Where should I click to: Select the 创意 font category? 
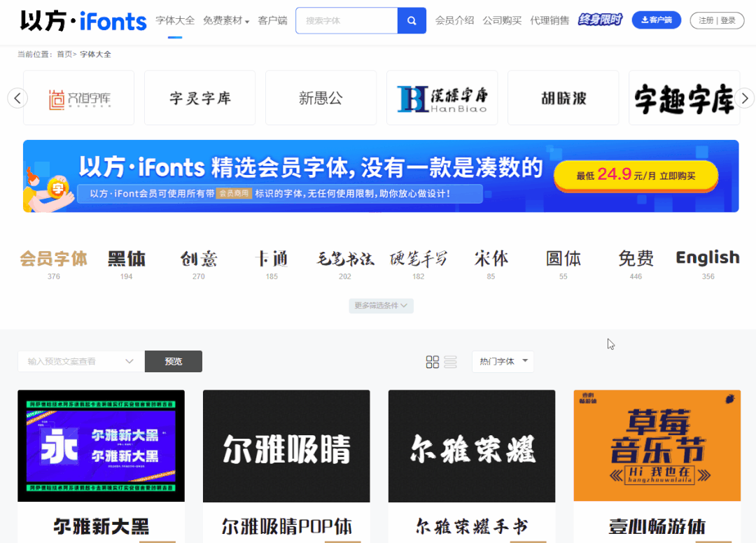pyautogui.click(x=199, y=264)
